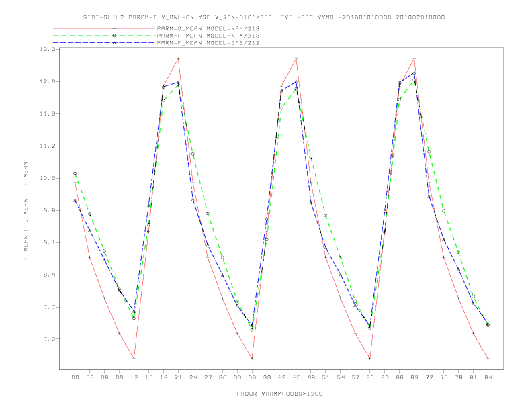The height and width of the screenshot is (411, 532).
Task: Click x-axis tick label 33
Action: (x=237, y=377)
